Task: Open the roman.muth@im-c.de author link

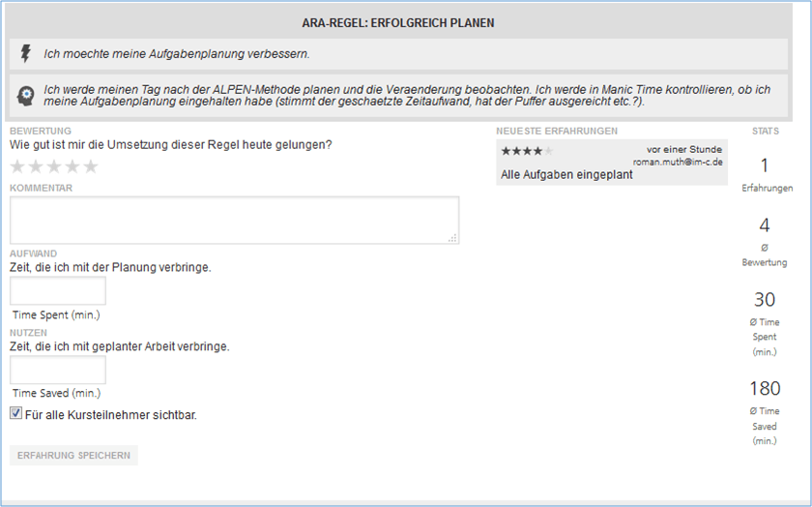Action: click(677, 163)
